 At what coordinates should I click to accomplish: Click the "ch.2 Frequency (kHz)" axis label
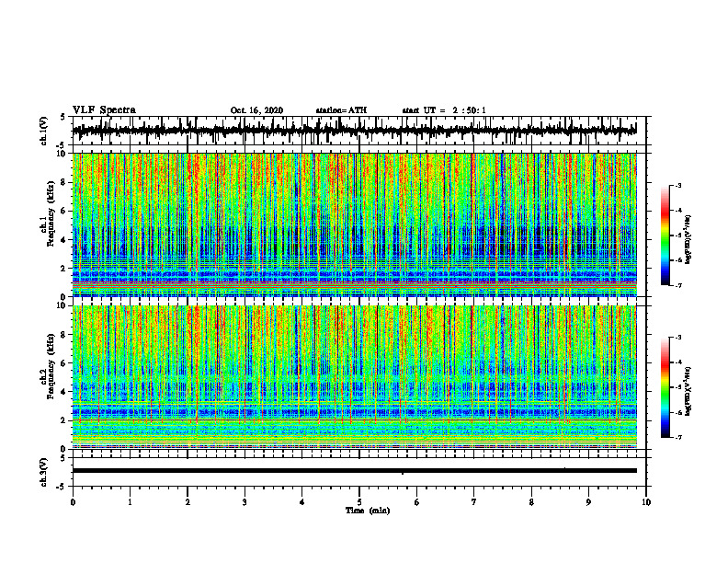pyautogui.click(x=49, y=366)
